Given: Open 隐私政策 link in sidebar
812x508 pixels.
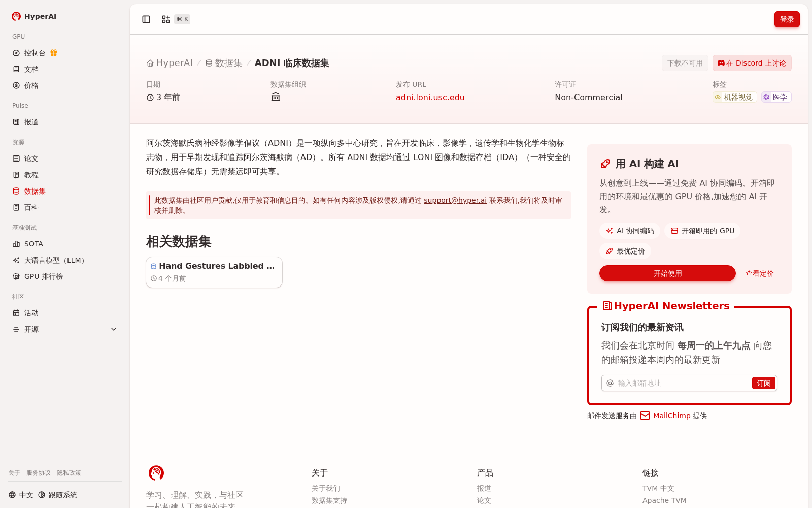Looking at the screenshot, I should (x=69, y=473).
